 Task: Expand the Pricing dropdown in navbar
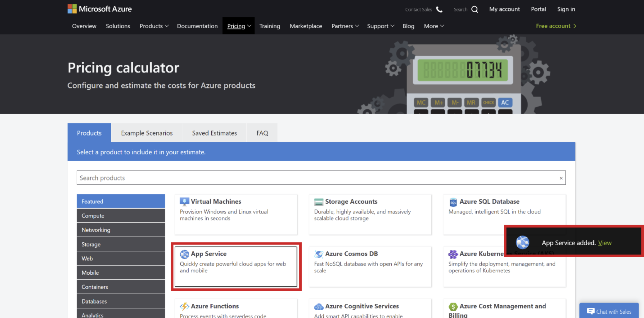(x=239, y=26)
